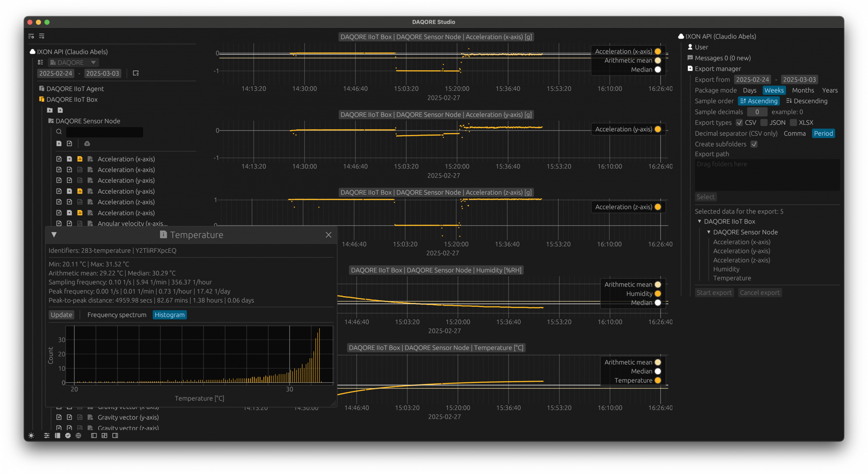The image size is (868, 473).
Task: Uncheck the Create subfolders checkbox
Action: [x=754, y=144]
